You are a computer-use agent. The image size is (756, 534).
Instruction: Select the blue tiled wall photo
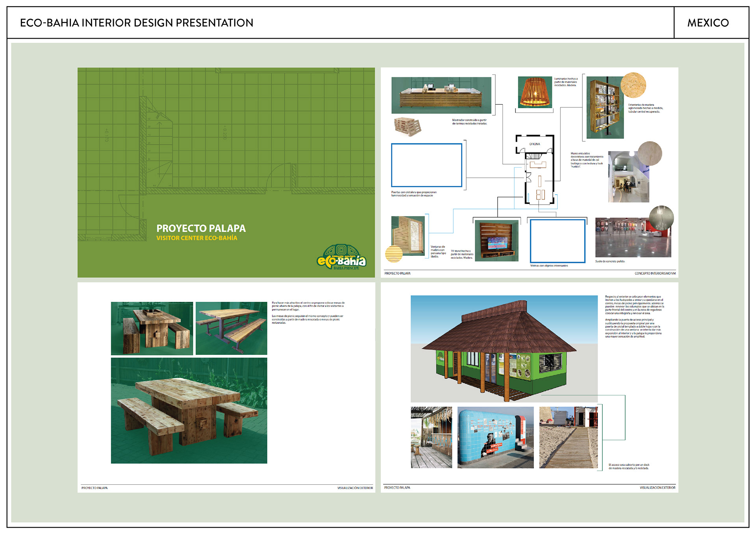coord(495,437)
